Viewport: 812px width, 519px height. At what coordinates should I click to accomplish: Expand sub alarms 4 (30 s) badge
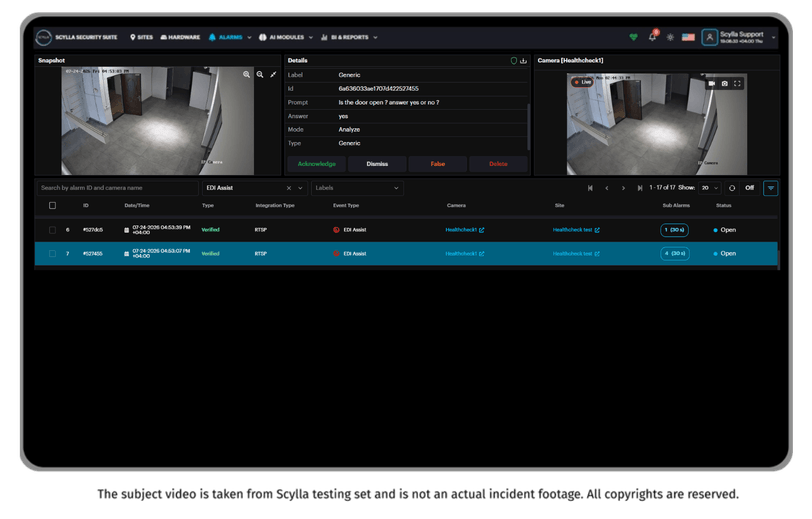coord(675,254)
